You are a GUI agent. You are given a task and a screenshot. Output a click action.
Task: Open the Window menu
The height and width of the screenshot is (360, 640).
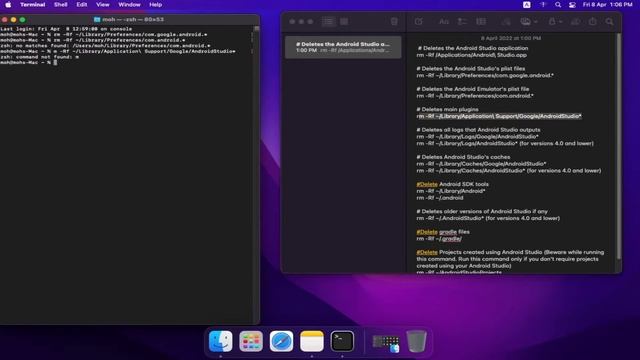(x=129, y=5)
